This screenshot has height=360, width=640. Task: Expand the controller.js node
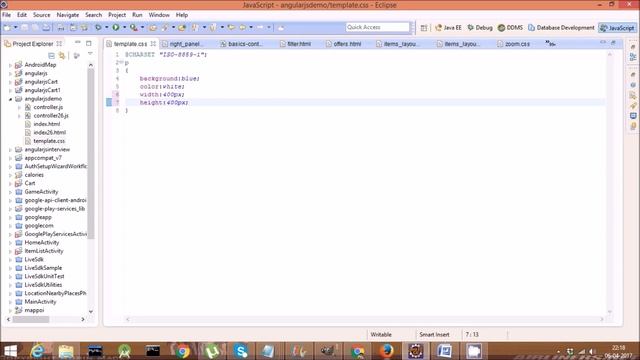tap(19, 107)
